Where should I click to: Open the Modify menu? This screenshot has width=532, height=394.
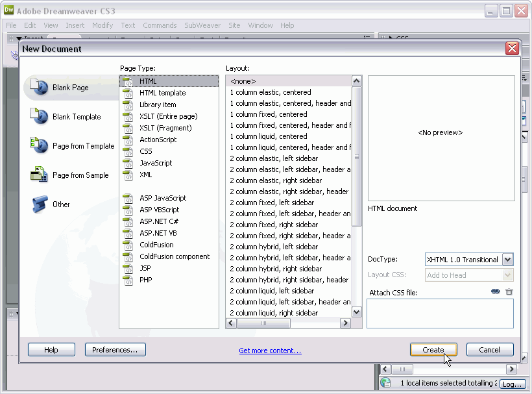tap(103, 25)
